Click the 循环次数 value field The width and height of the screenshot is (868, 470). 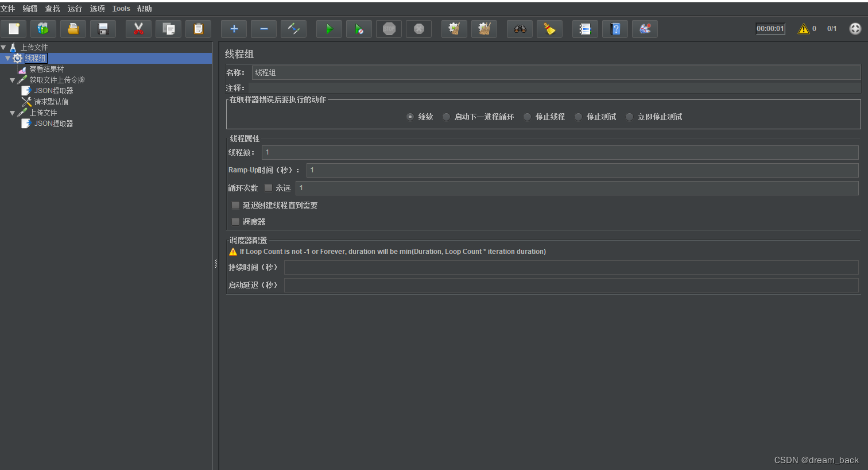[x=577, y=188]
